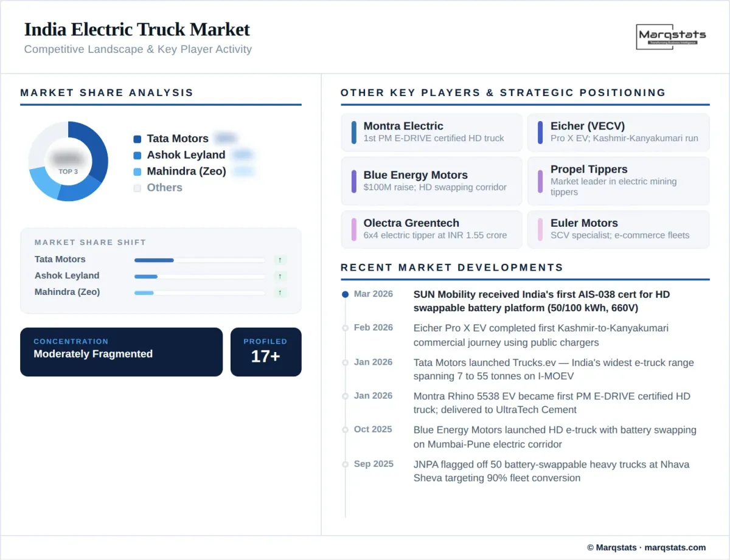
Task: Click Mahindra (Zeo) up-arrow indicator
Action: (280, 293)
